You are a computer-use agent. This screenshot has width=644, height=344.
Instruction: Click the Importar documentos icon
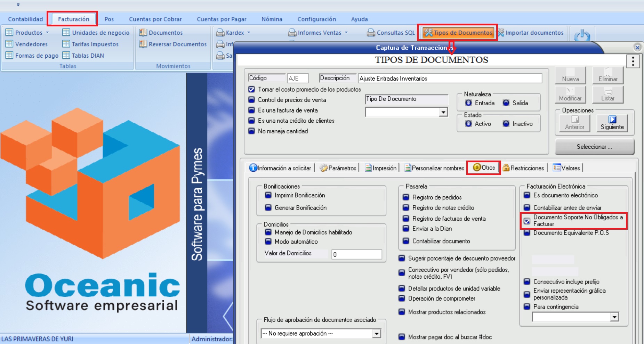pos(501,33)
